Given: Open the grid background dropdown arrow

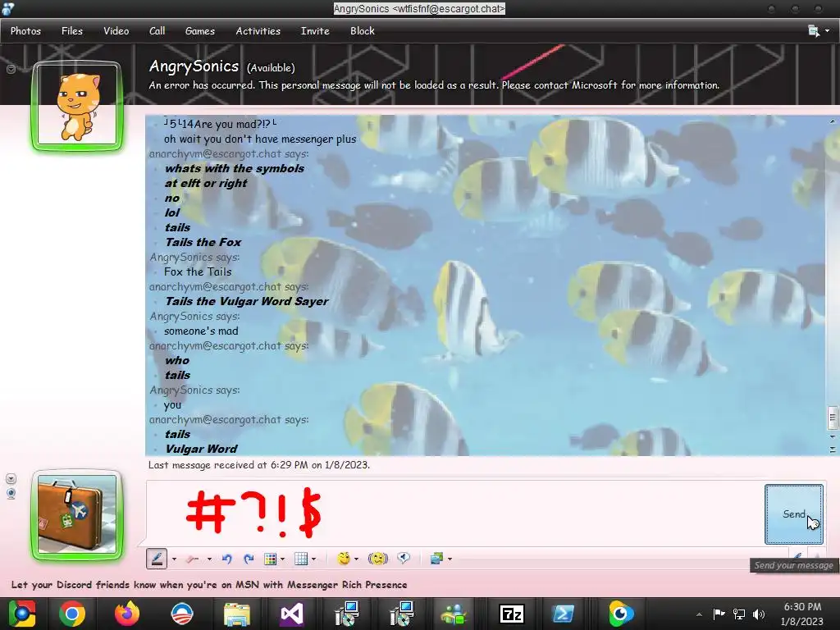Looking at the screenshot, I should (x=314, y=559).
